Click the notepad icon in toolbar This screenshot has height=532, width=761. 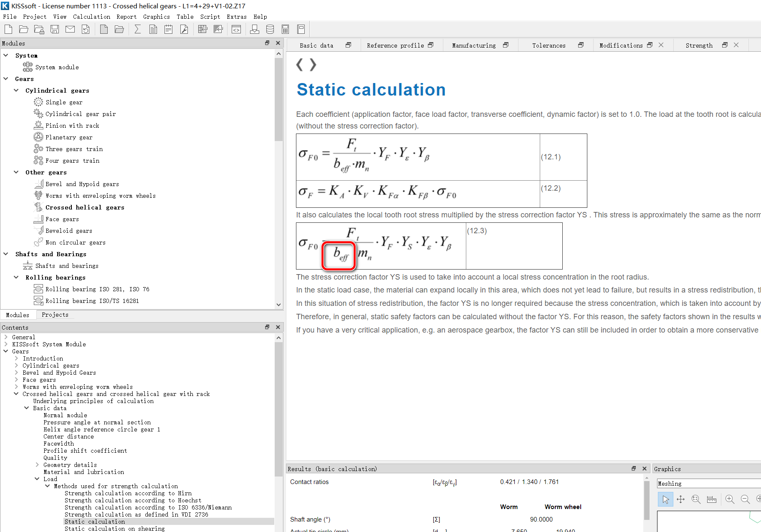pyautogui.click(x=169, y=29)
